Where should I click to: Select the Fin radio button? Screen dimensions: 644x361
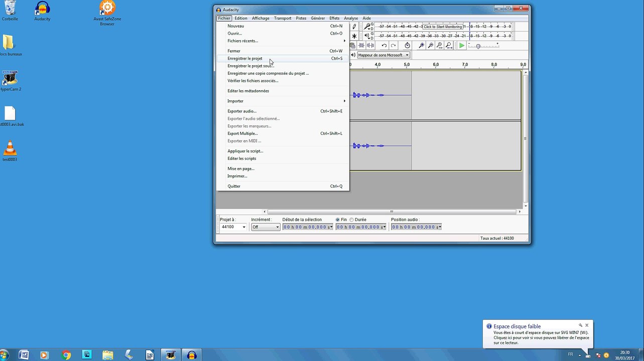pyautogui.click(x=338, y=220)
